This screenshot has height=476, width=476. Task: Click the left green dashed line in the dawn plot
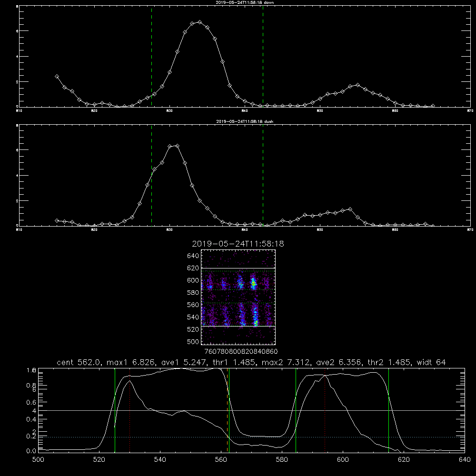click(x=151, y=57)
